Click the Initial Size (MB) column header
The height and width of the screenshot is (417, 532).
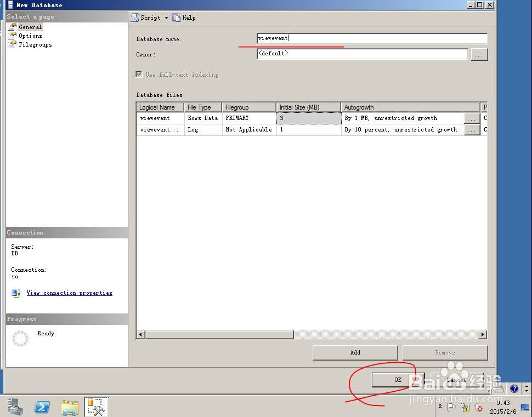[x=308, y=107]
